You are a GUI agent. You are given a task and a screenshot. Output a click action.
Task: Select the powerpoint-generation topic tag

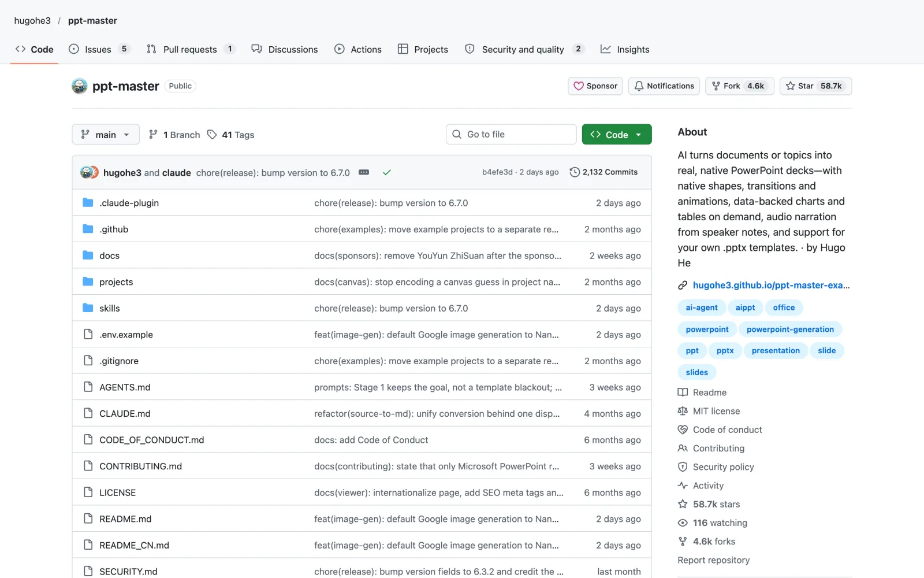click(790, 329)
